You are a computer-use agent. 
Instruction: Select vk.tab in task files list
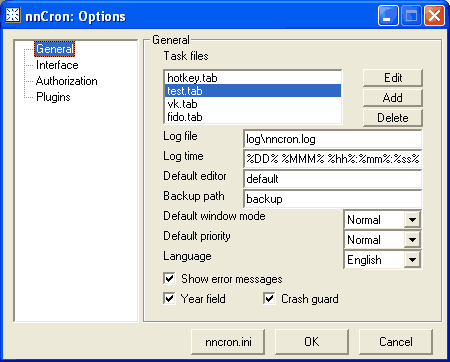[x=253, y=104]
